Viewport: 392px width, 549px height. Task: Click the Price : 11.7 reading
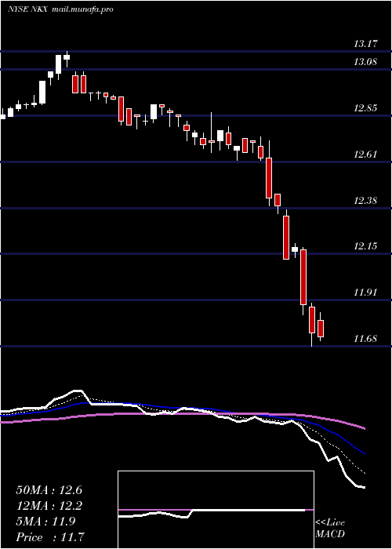click(50, 537)
